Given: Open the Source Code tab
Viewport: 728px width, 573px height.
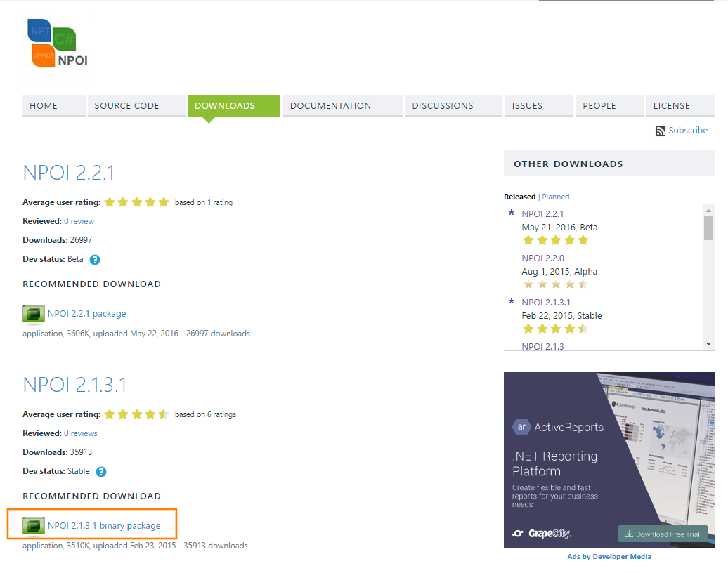Looking at the screenshot, I should (137, 106).
